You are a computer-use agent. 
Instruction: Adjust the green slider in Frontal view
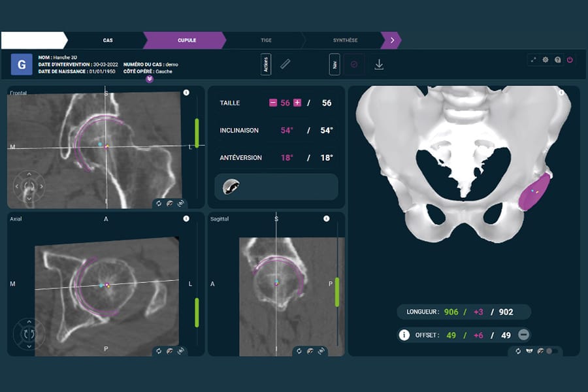click(x=197, y=133)
